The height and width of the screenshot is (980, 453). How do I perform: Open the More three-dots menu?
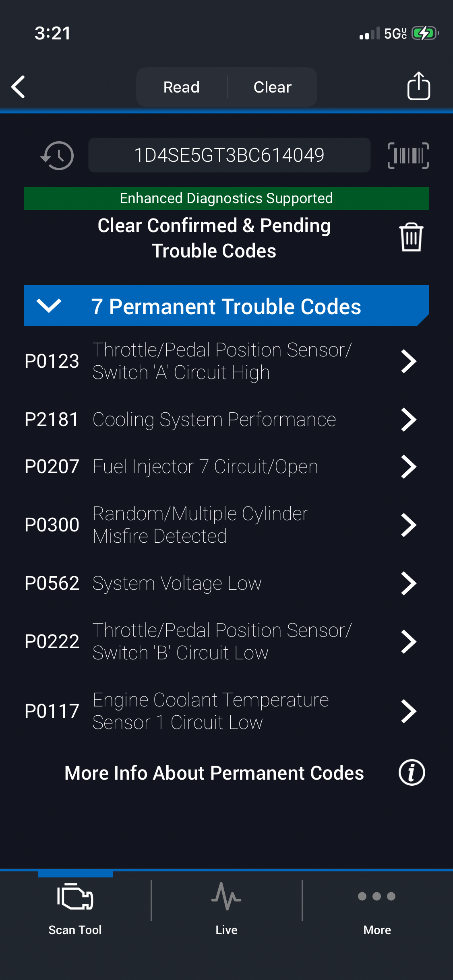[x=377, y=905]
